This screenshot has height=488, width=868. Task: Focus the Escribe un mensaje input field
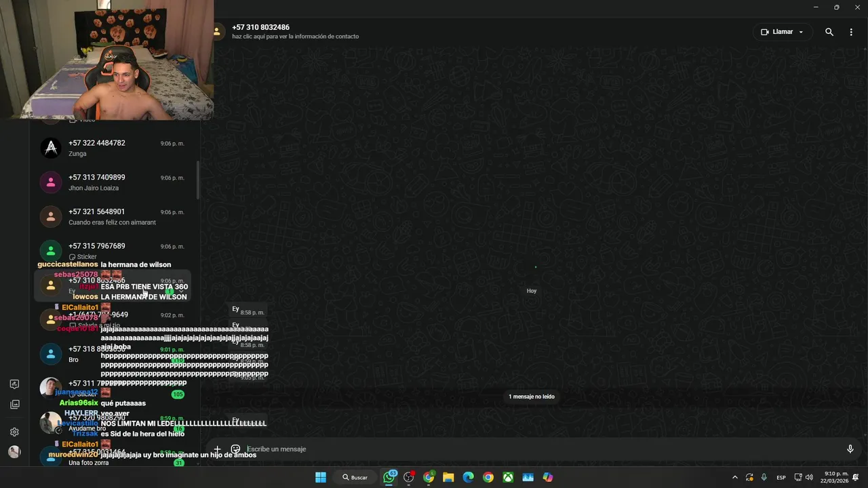(542, 449)
